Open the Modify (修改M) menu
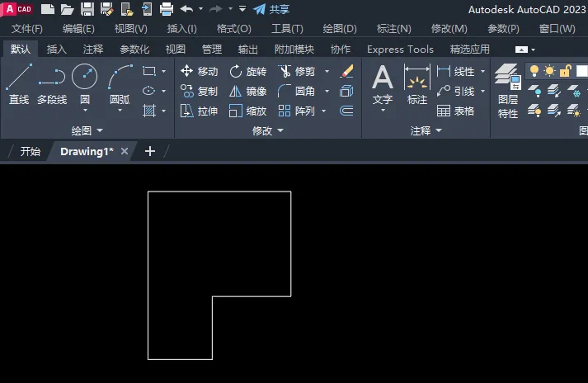The image size is (588, 383). click(x=449, y=29)
